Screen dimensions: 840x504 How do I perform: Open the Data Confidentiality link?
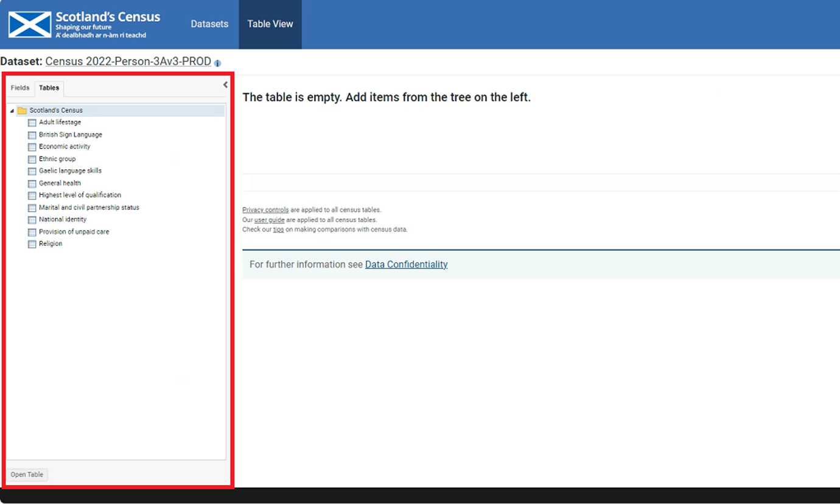pyautogui.click(x=406, y=265)
